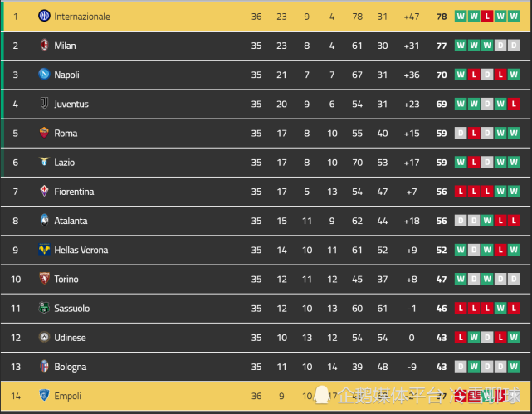Viewport: 532px width, 414px height.
Task: Open the Udinese team link
Action: point(70,338)
